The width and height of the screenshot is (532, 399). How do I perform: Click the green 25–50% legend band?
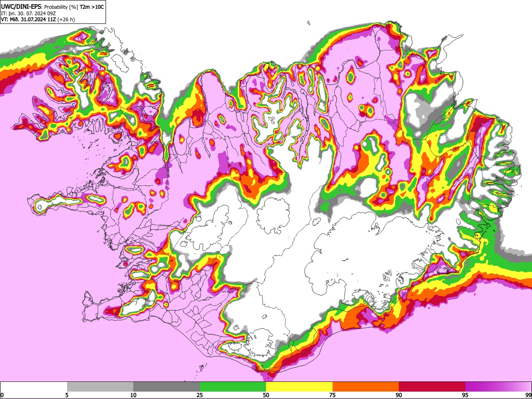(233, 387)
